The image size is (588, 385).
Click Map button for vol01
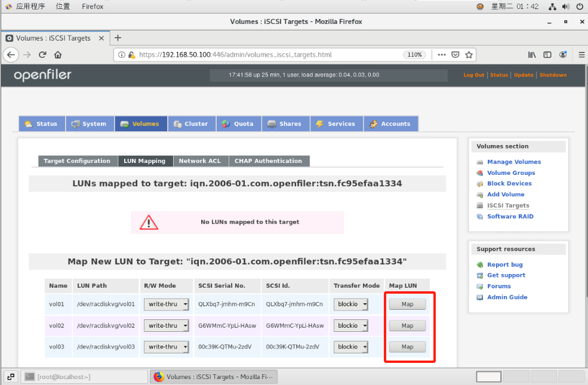pyautogui.click(x=407, y=304)
